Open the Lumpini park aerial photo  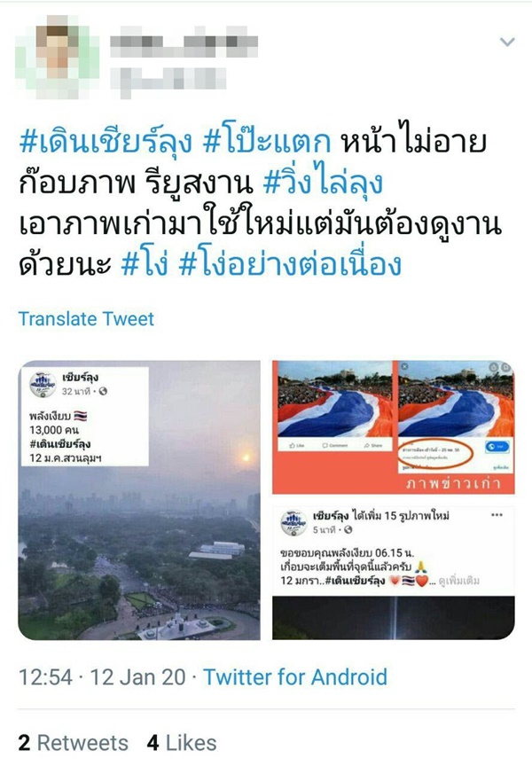click(139, 500)
